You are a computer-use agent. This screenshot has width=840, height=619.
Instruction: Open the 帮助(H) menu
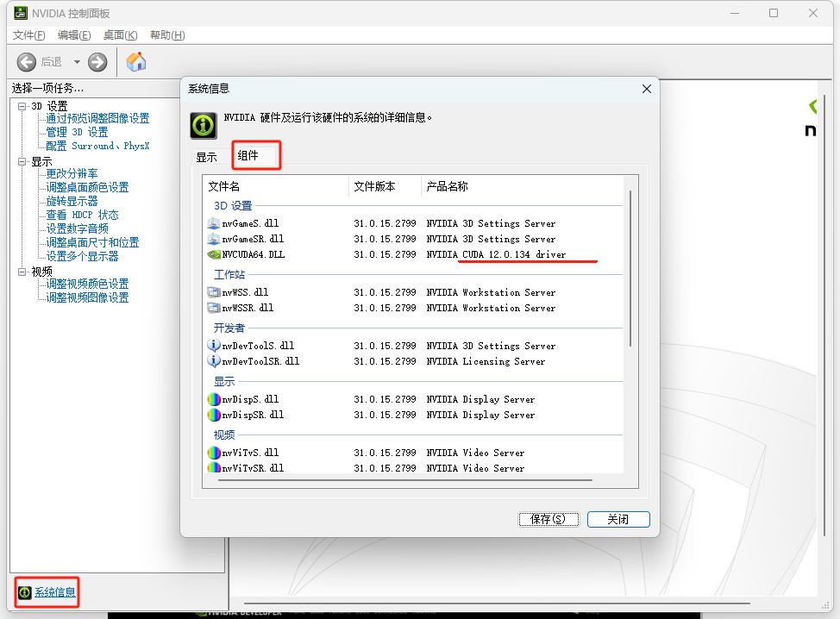(167, 35)
